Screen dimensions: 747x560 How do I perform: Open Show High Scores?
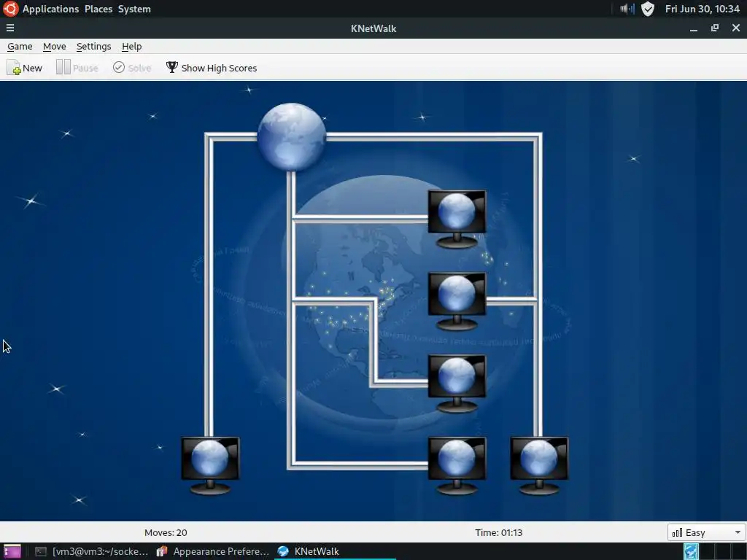pyautogui.click(x=211, y=68)
